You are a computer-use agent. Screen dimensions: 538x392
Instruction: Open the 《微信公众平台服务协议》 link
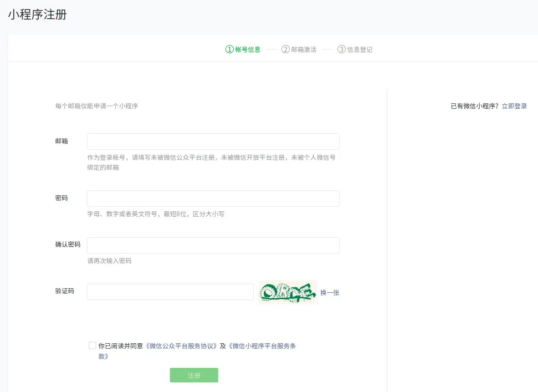click(x=181, y=346)
